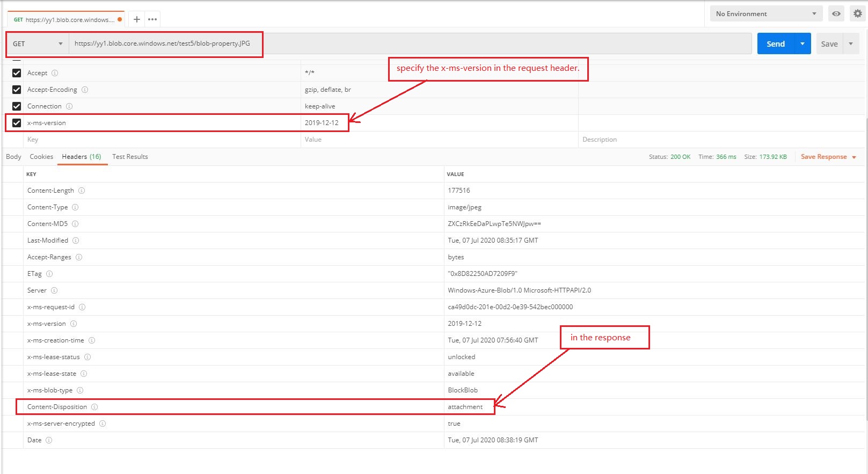Image resolution: width=868 pixels, height=474 pixels.
Task: Switch to the response Body tab
Action: click(13, 157)
